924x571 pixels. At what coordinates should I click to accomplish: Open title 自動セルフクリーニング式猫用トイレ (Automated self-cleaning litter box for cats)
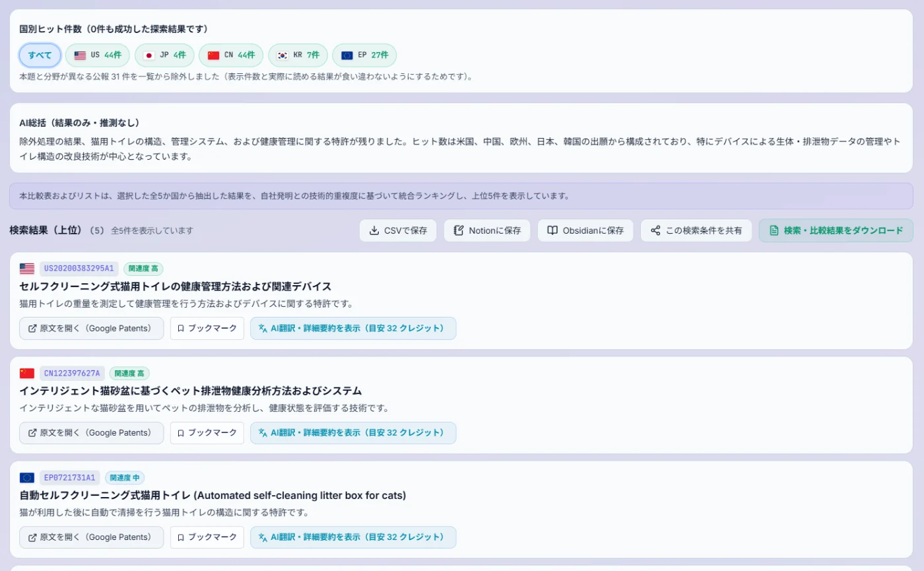click(x=213, y=495)
